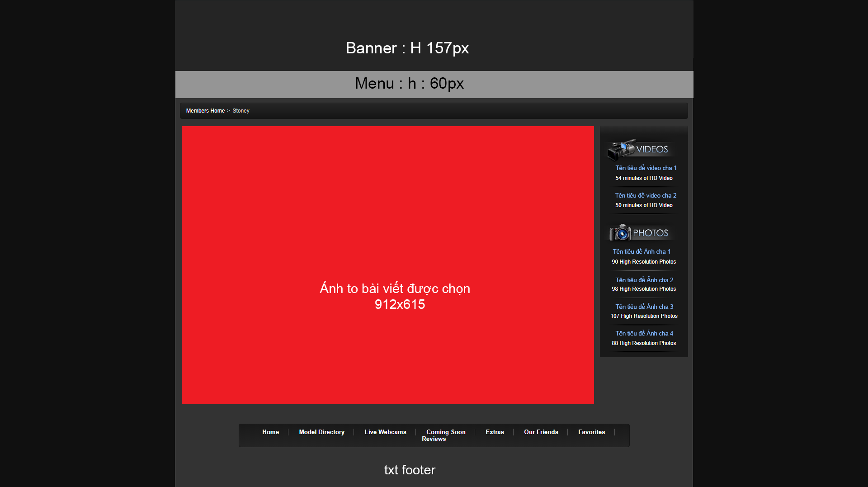Go to Home in footer menu
Viewport: 868px width, 487px height.
tap(270, 432)
